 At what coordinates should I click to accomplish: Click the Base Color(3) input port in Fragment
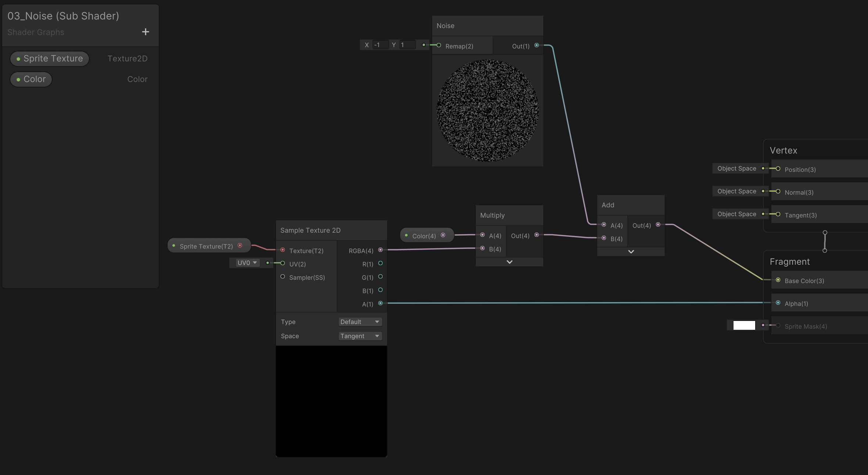(x=778, y=280)
